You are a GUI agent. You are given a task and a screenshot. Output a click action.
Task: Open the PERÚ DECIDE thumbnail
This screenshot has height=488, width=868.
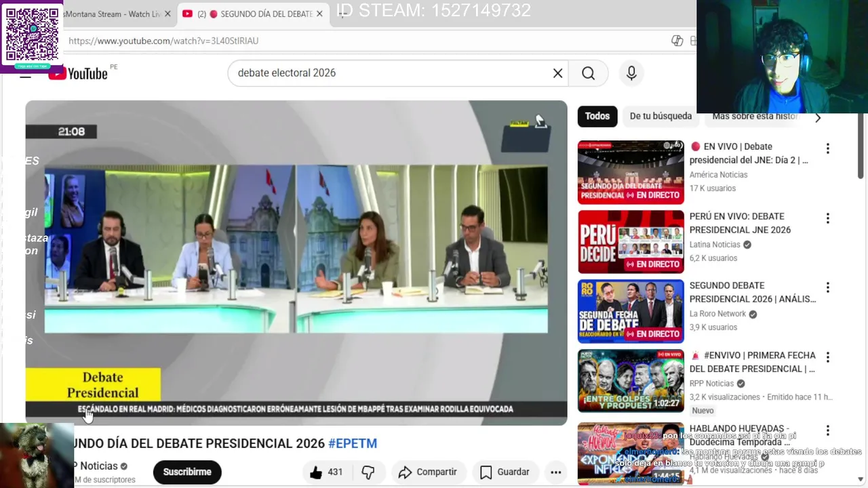coord(631,242)
